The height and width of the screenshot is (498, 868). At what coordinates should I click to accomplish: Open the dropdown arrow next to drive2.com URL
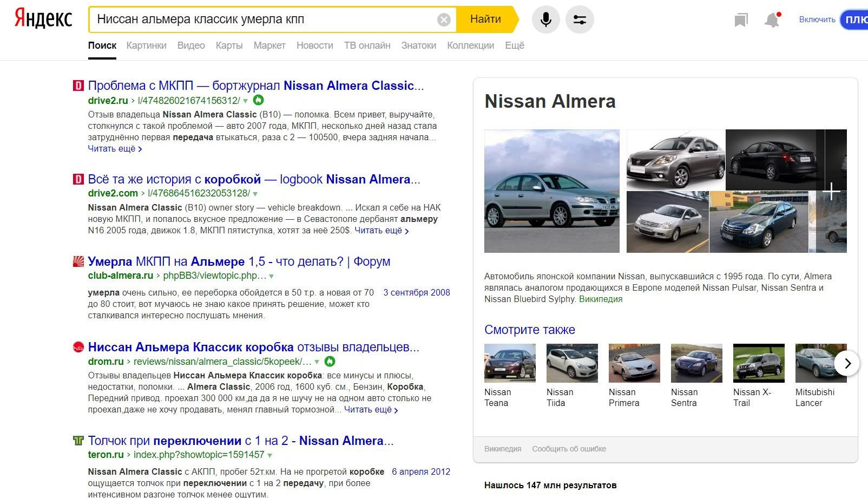click(x=255, y=194)
